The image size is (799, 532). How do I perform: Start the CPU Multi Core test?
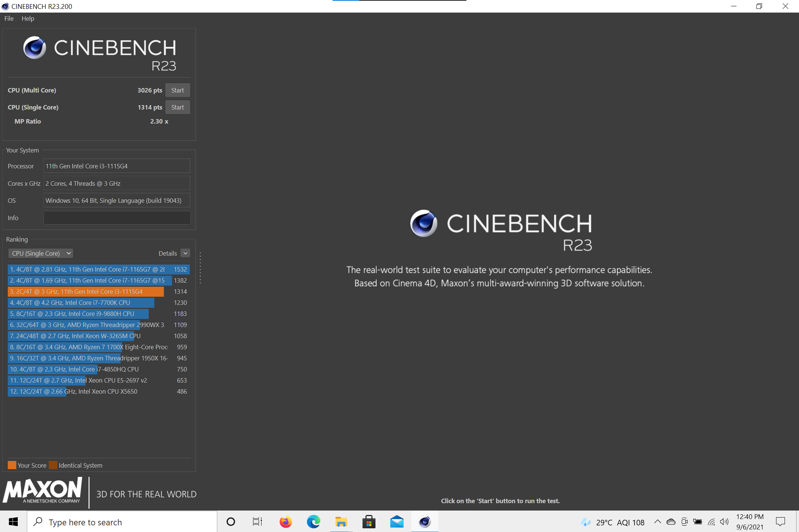pyautogui.click(x=177, y=90)
